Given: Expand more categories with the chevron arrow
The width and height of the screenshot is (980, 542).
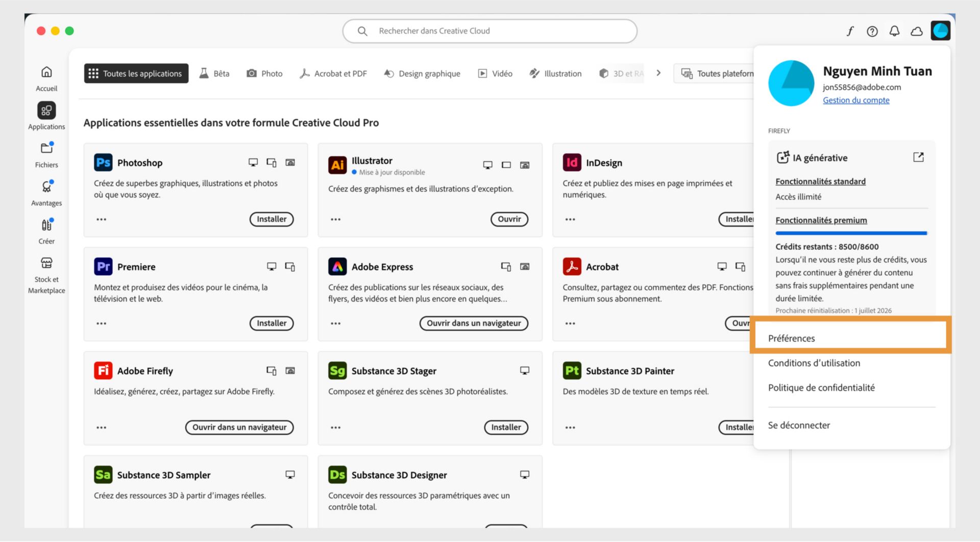Looking at the screenshot, I should point(658,73).
